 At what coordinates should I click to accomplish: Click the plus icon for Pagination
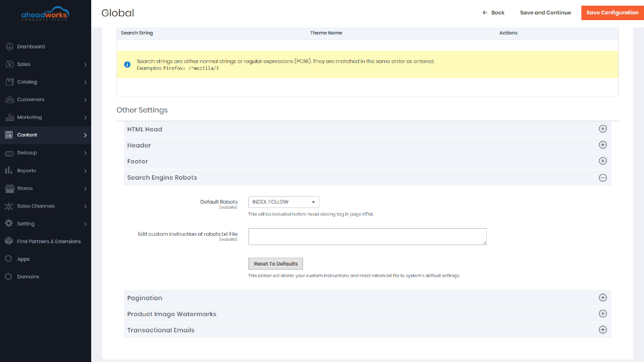[602, 297]
